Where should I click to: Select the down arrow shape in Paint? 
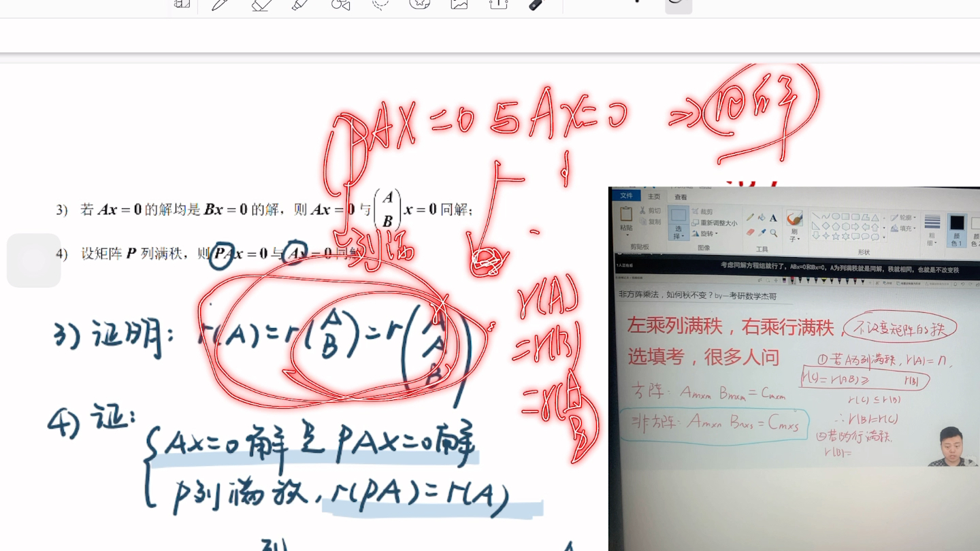click(815, 236)
